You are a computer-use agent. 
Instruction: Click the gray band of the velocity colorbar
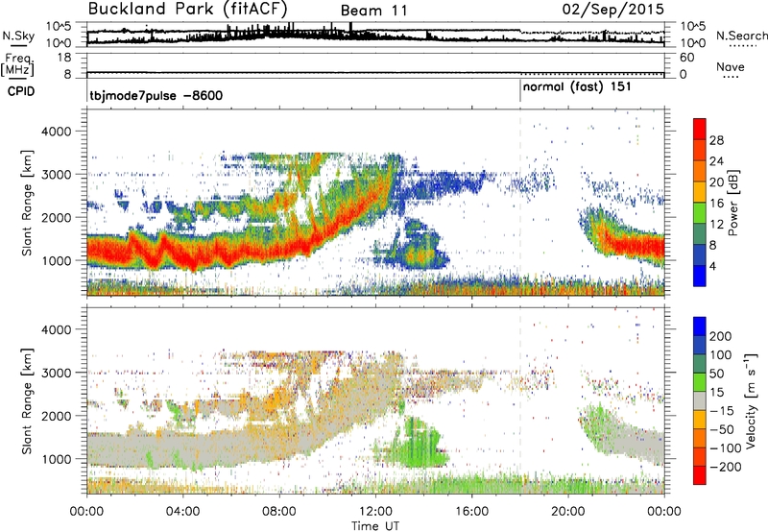(700, 401)
